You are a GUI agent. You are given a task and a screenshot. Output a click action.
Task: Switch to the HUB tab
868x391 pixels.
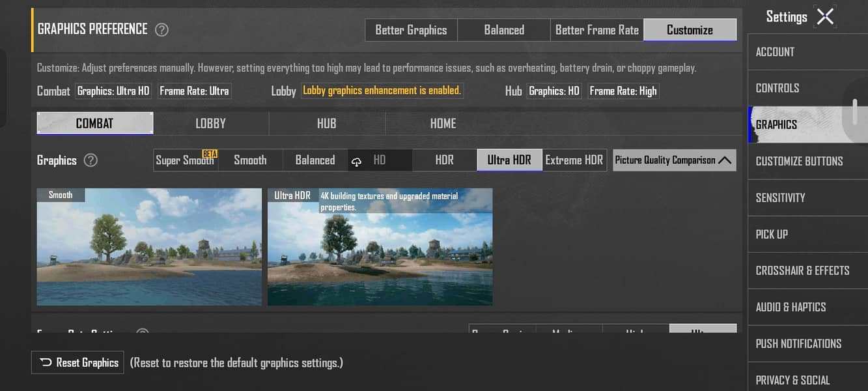[x=327, y=123]
